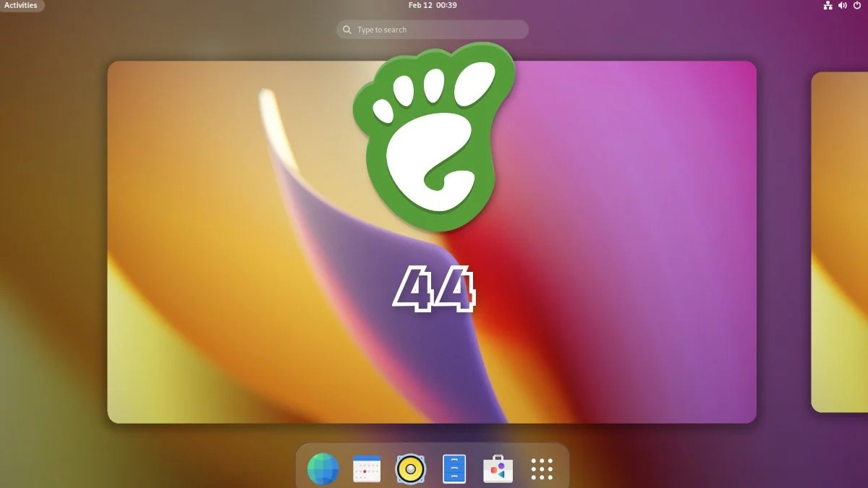868x488 pixels.
Task: Click the network icon in the top bar
Action: pyautogui.click(x=827, y=5)
